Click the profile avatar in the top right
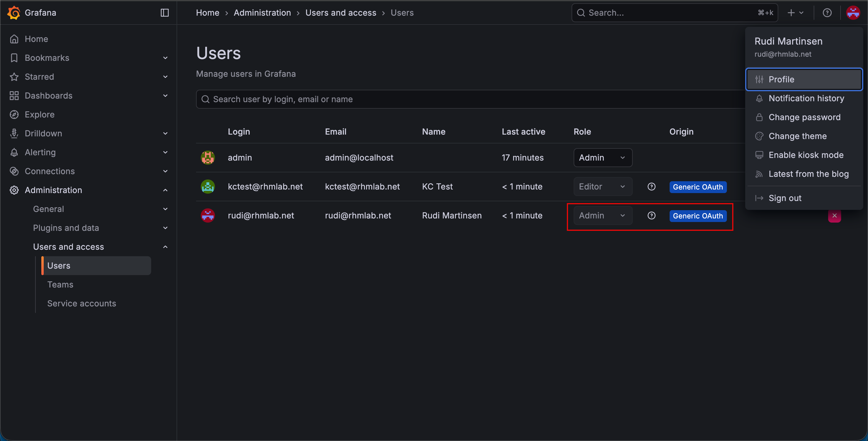868x441 pixels. pos(853,12)
